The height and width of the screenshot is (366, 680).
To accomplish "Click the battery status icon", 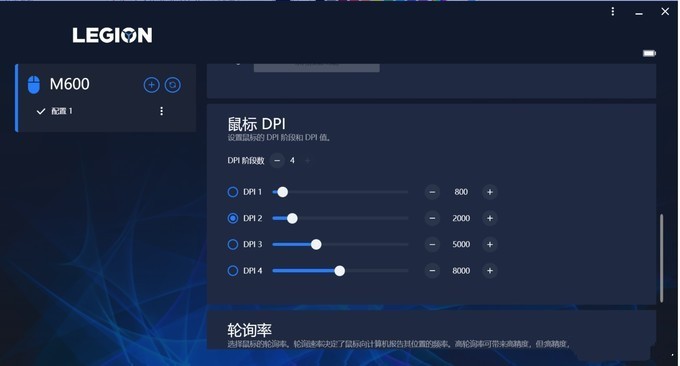I will [x=649, y=53].
